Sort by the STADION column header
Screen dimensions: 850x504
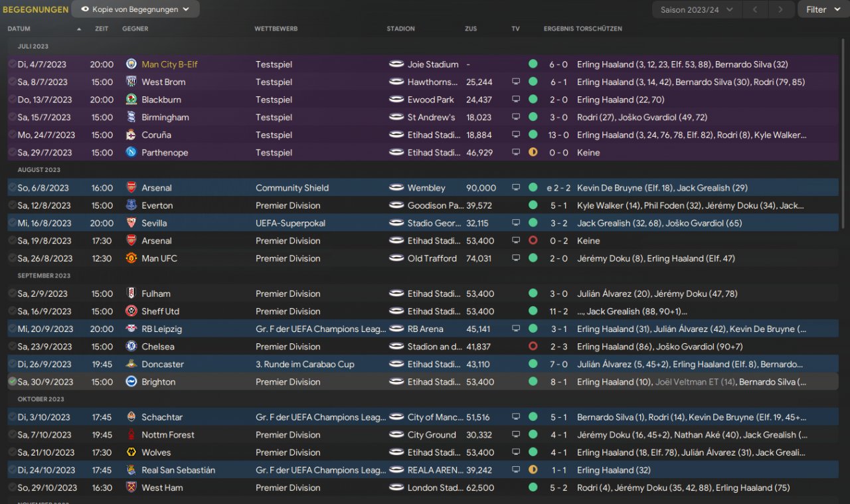click(401, 29)
